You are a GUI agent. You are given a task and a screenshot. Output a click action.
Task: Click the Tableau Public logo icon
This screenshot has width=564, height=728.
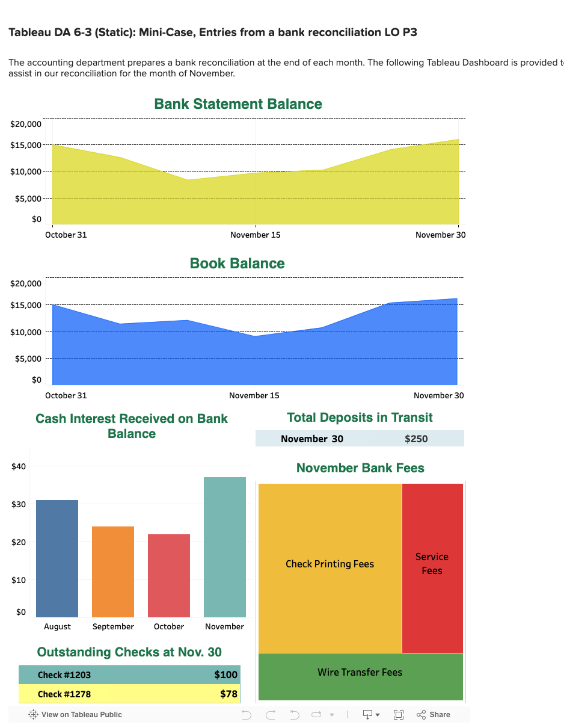pyautogui.click(x=32, y=714)
